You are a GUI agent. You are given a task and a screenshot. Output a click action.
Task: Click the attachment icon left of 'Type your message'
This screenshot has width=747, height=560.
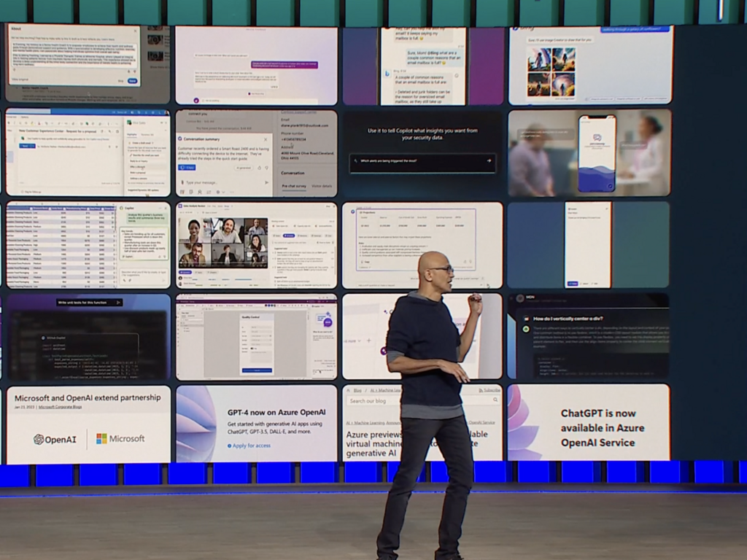coord(182,182)
